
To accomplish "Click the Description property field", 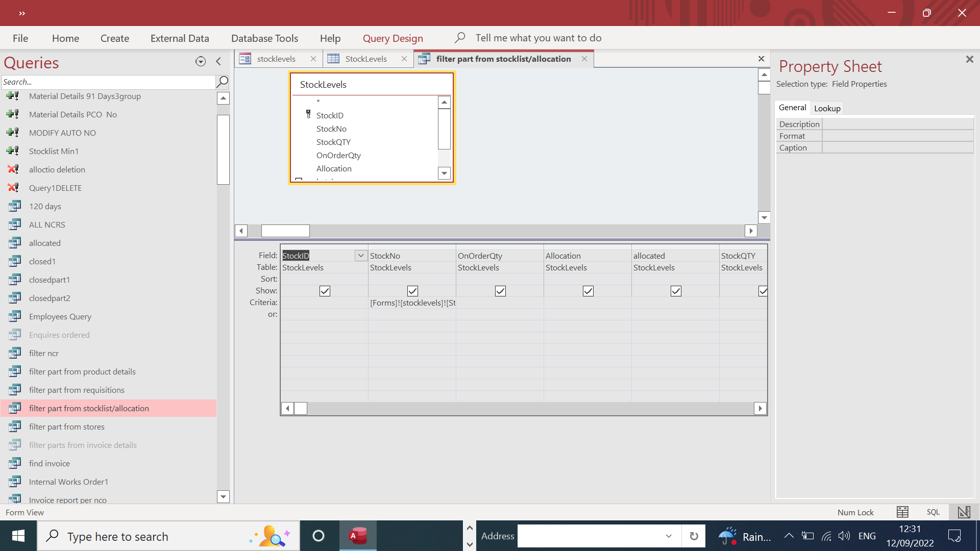I will [x=898, y=124].
